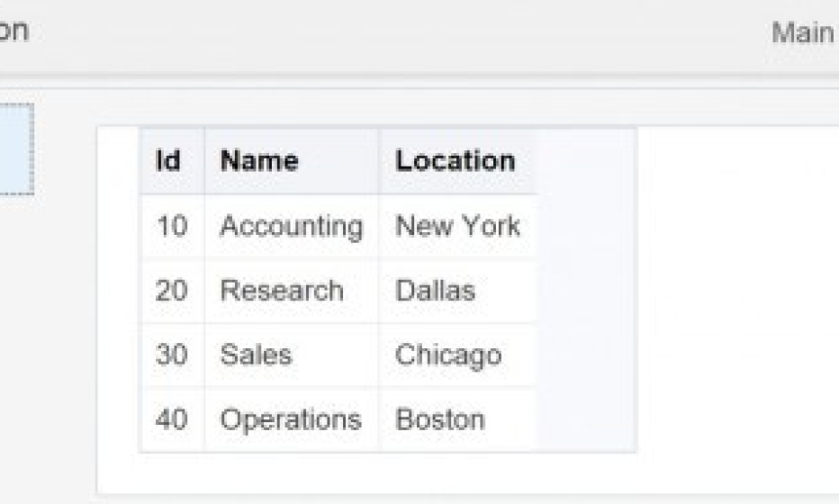Select the Location column header
The height and width of the screenshot is (504, 839).
click(x=456, y=161)
